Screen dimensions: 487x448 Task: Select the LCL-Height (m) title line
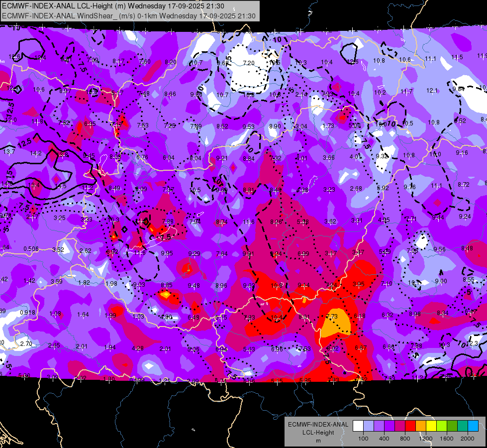click(113, 6)
